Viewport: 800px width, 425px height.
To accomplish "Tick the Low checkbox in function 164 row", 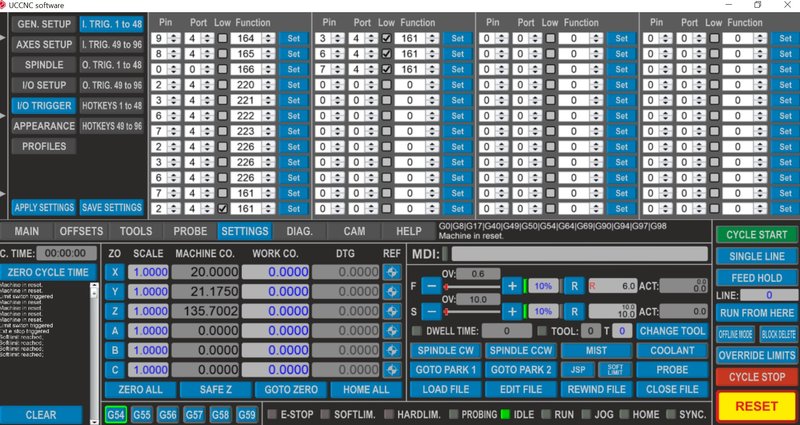I will [222, 38].
